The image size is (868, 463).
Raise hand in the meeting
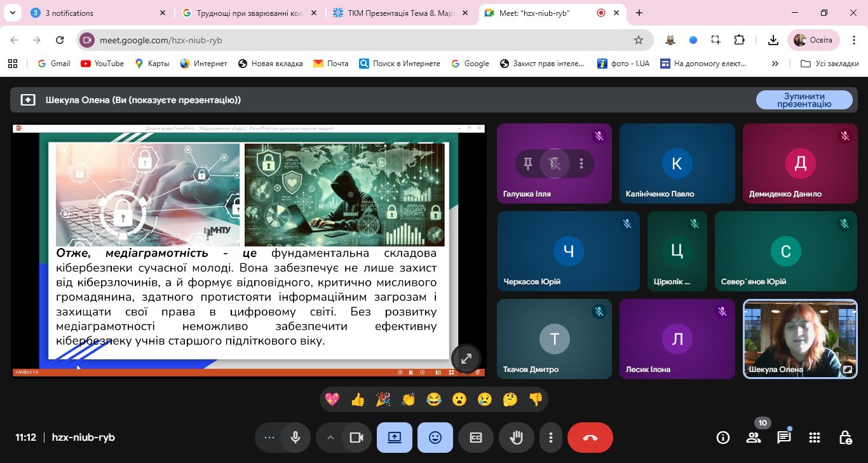point(517,438)
